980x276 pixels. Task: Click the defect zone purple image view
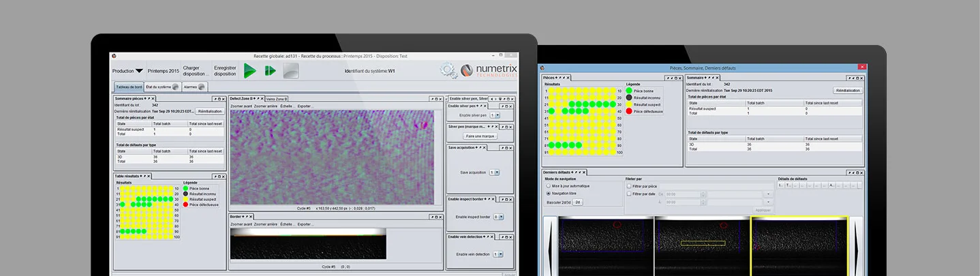tap(332, 157)
